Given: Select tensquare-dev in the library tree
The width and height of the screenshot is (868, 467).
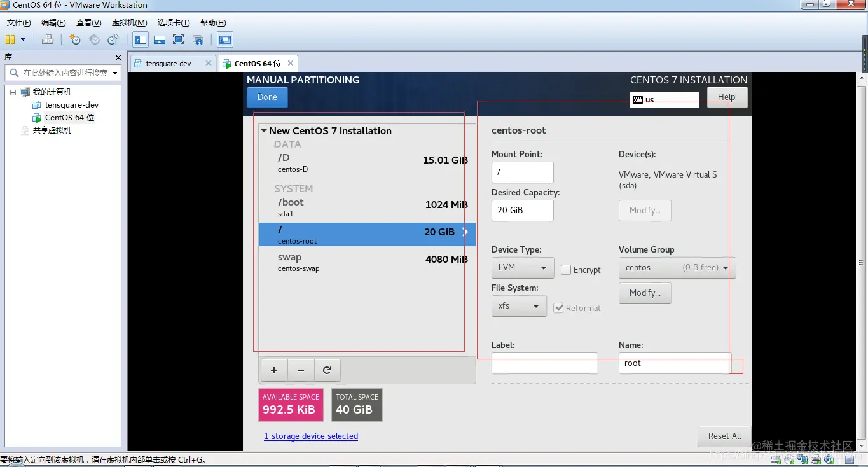Looking at the screenshot, I should tap(72, 105).
